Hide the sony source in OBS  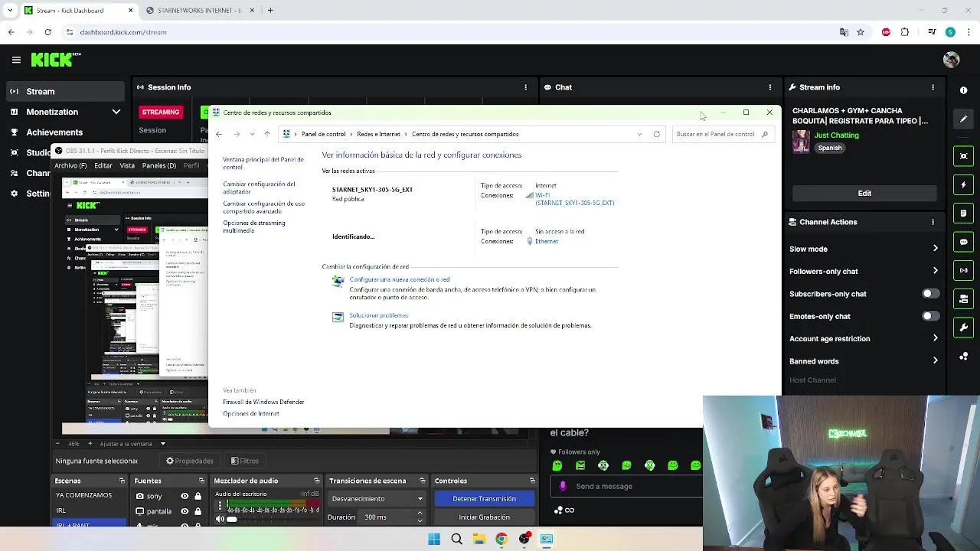(185, 496)
